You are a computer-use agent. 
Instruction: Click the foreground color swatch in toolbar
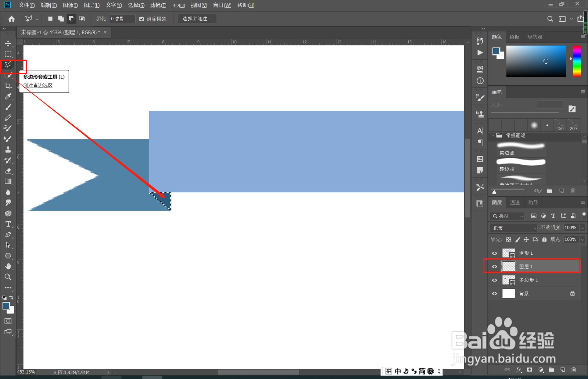(6, 306)
